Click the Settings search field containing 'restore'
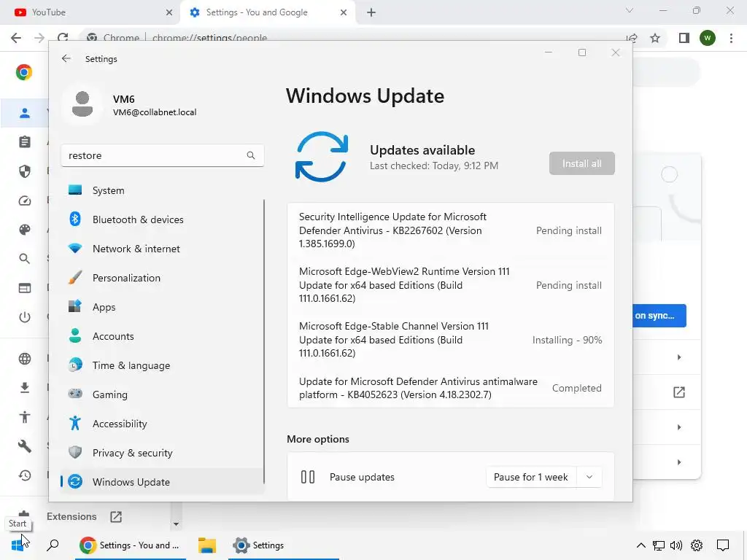This screenshot has width=747, height=560. point(163,155)
